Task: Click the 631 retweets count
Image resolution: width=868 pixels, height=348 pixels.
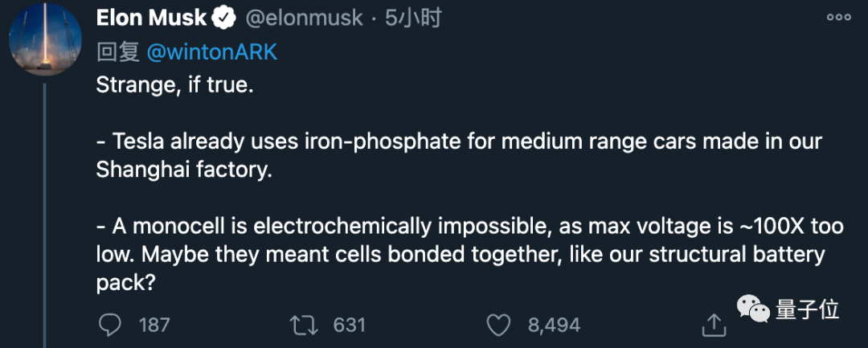Action: [x=350, y=325]
